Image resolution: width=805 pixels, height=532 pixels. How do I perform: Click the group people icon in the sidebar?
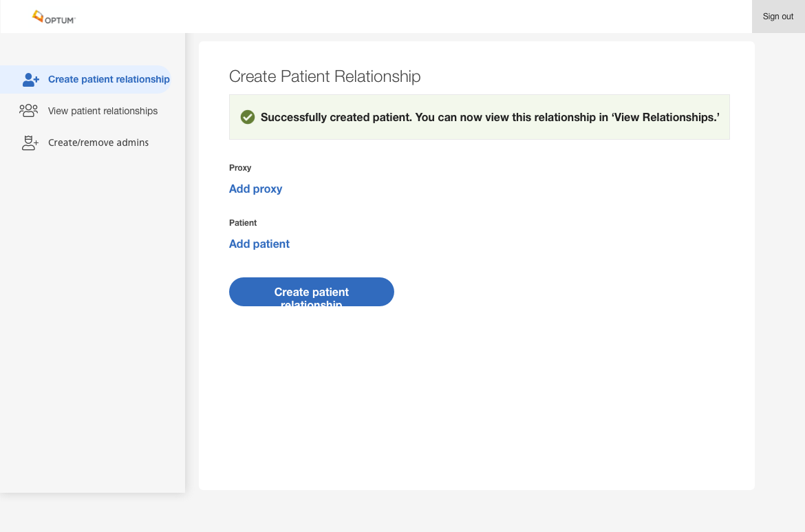pos(28,111)
